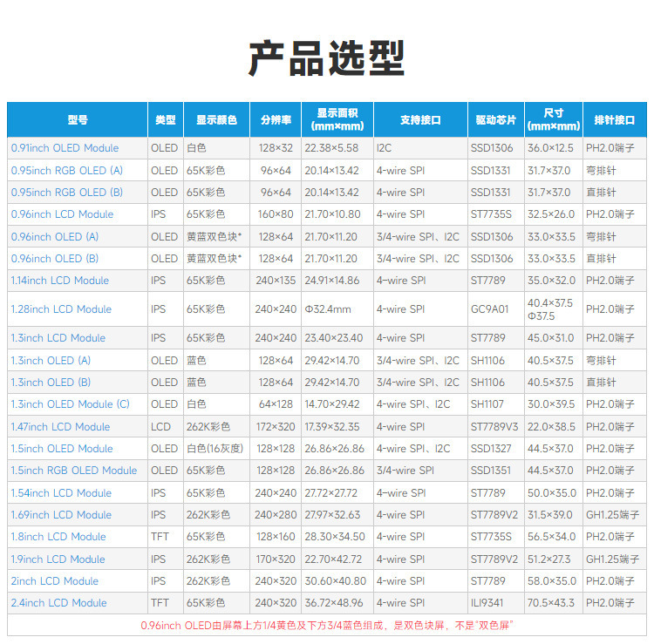The image size is (654, 644).
Task: Open the 2inch LCD Module link
Action: click(x=55, y=581)
